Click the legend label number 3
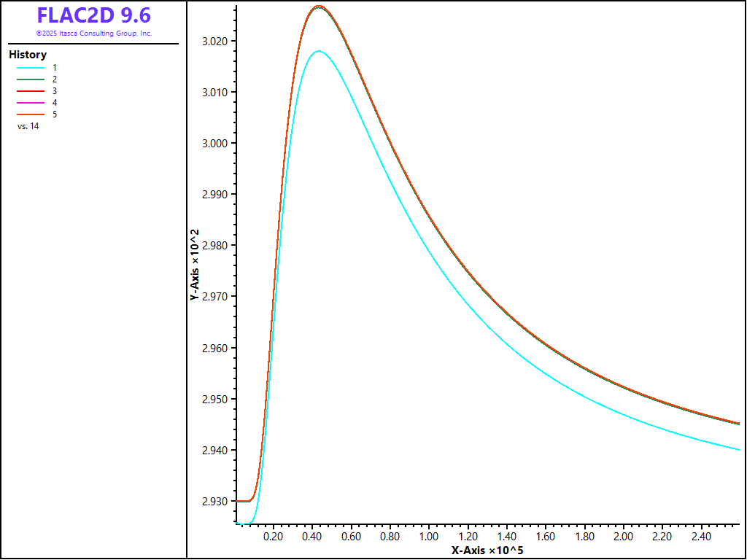 click(55, 91)
